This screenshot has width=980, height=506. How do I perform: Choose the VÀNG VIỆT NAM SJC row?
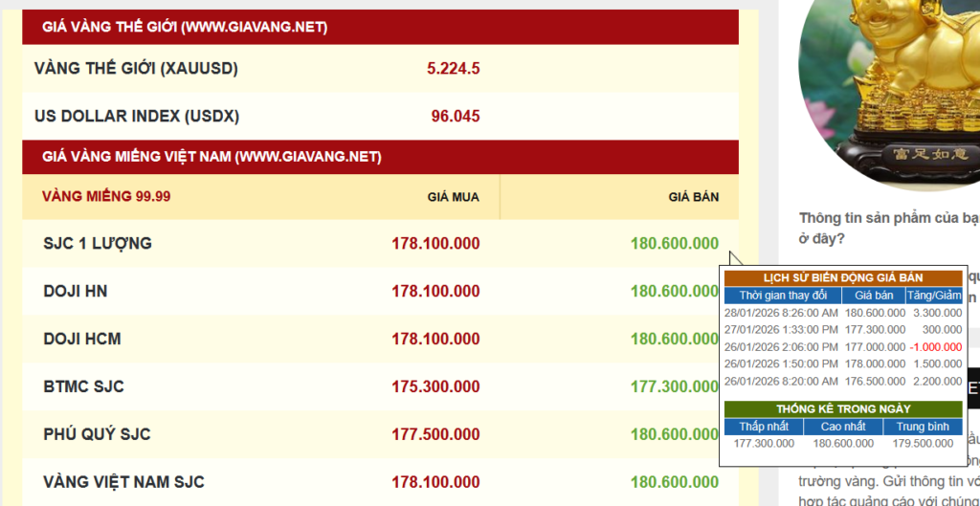click(124, 482)
